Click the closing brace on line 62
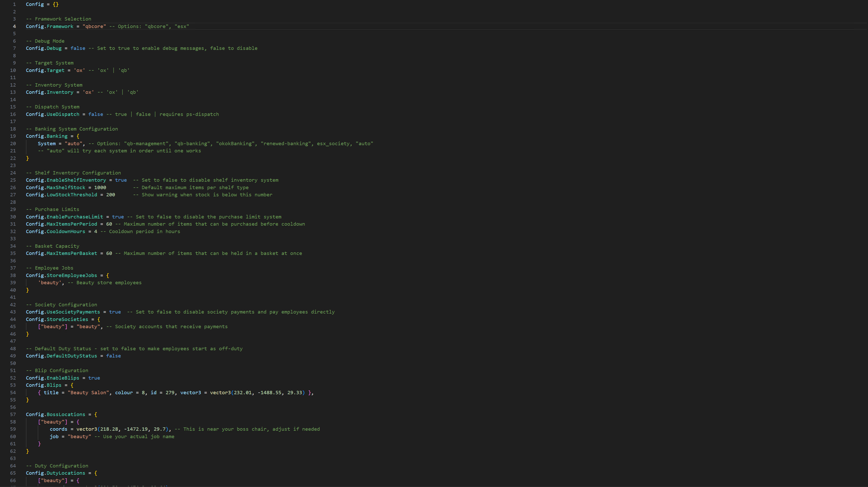 pos(28,451)
